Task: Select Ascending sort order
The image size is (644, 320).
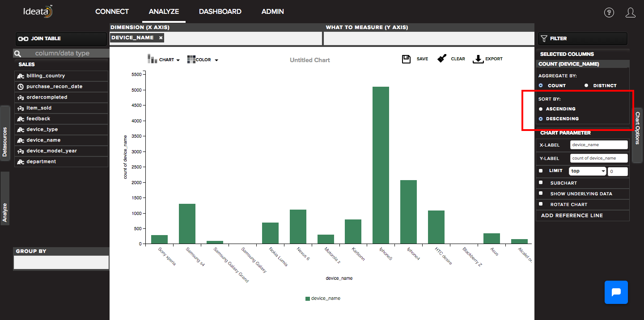Action: [x=541, y=109]
